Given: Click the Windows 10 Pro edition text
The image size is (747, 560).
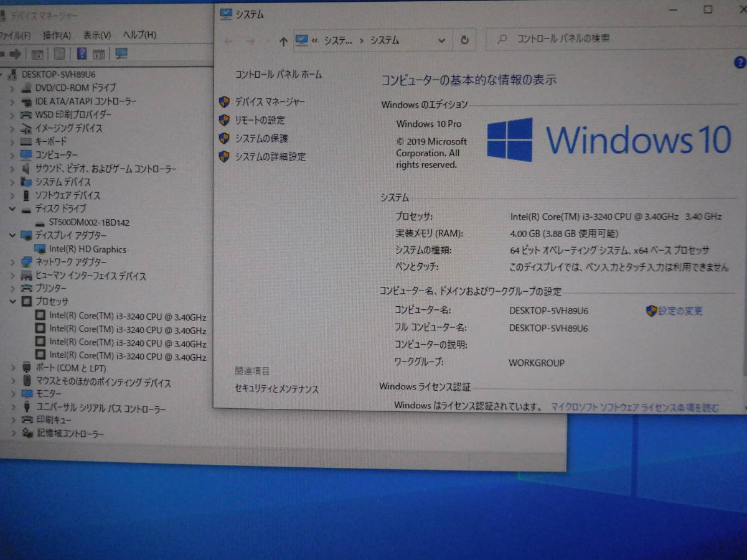Looking at the screenshot, I should point(429,124).
